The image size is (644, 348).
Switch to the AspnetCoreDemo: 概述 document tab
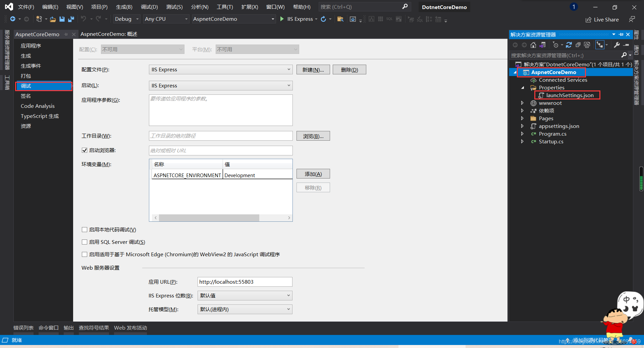(x=109, y=34)
